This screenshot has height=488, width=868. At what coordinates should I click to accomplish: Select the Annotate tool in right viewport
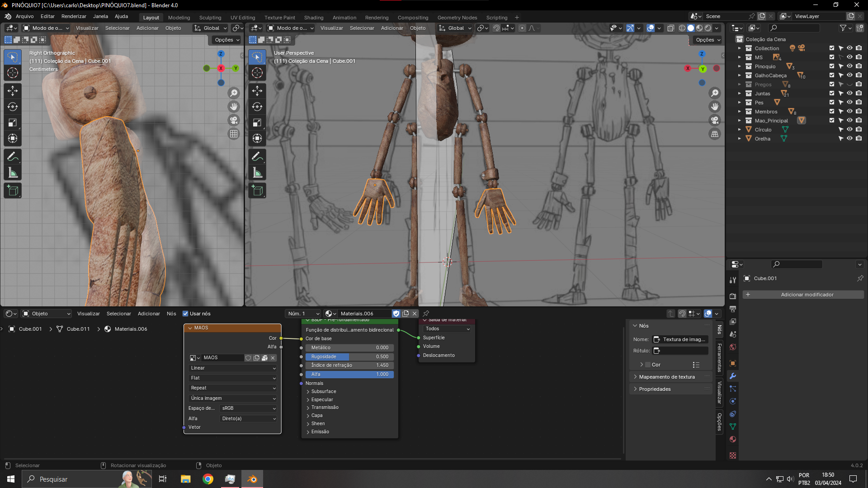tap(257, 157)
